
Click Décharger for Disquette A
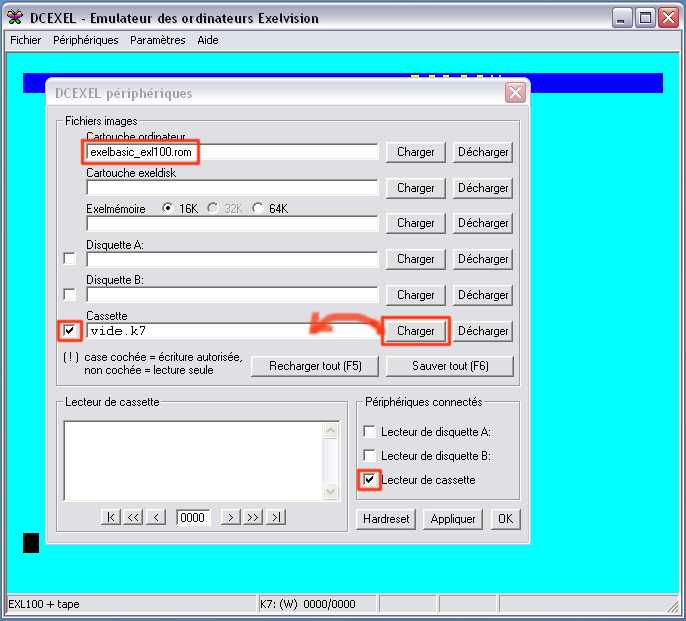click(483, 259)
